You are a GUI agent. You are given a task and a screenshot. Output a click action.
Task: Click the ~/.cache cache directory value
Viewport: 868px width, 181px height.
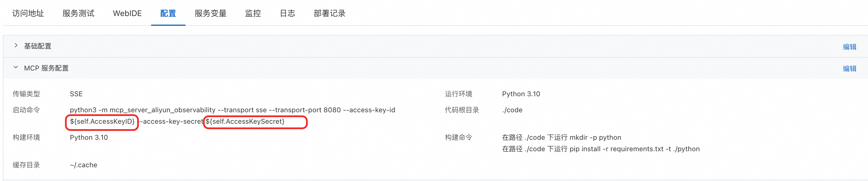pyautogui.click(x=83, y=165)
